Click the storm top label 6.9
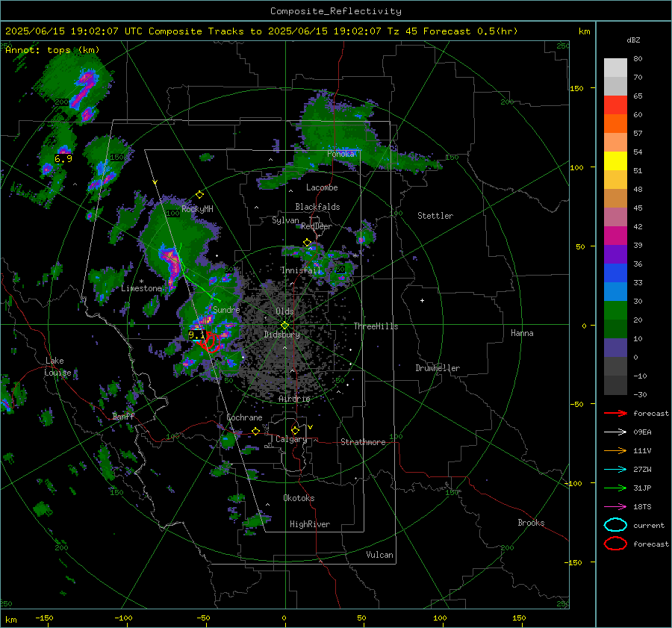This screenshot has width=672, height=628. point(63,159)
